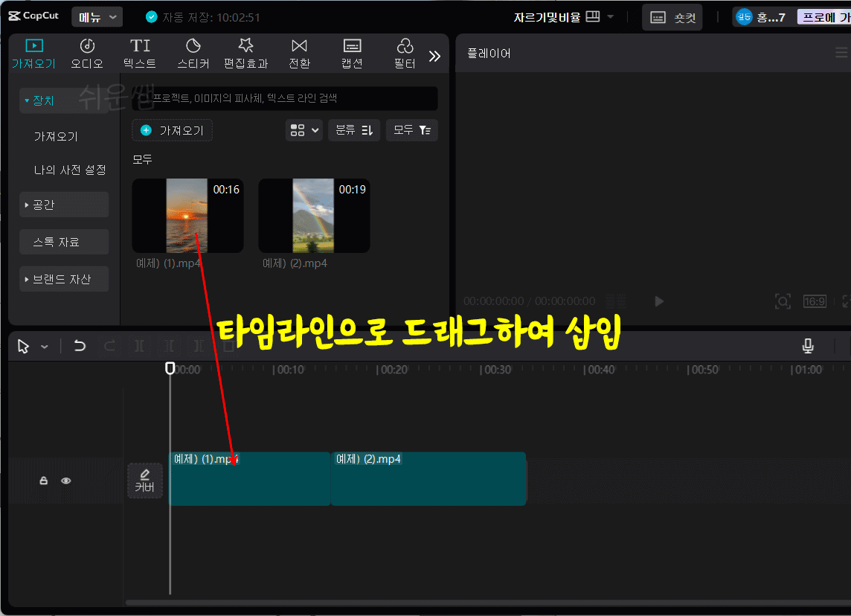Toggle the track lock icon
Image resolution: width=851 pixels, height=616 pixels.
pyautogui.click(x=43, y=481)
